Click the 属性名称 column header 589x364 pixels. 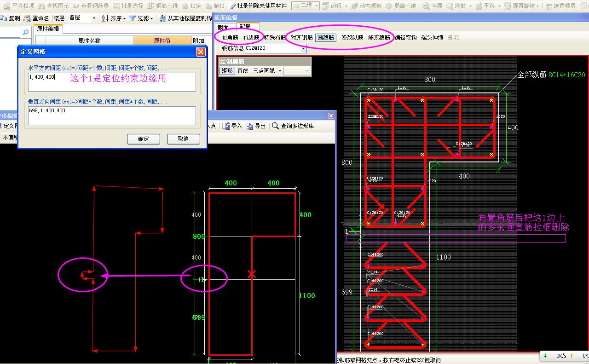tap(89, 40)
